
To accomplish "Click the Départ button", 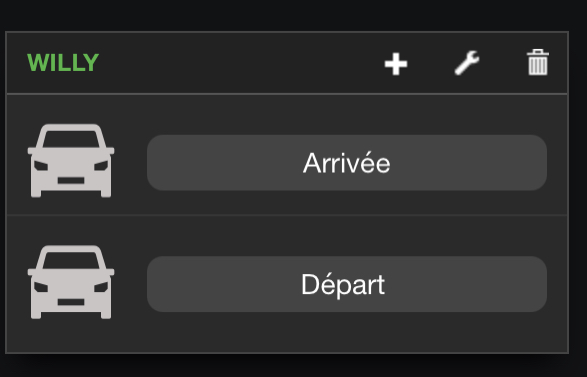I will click(347, 284).
